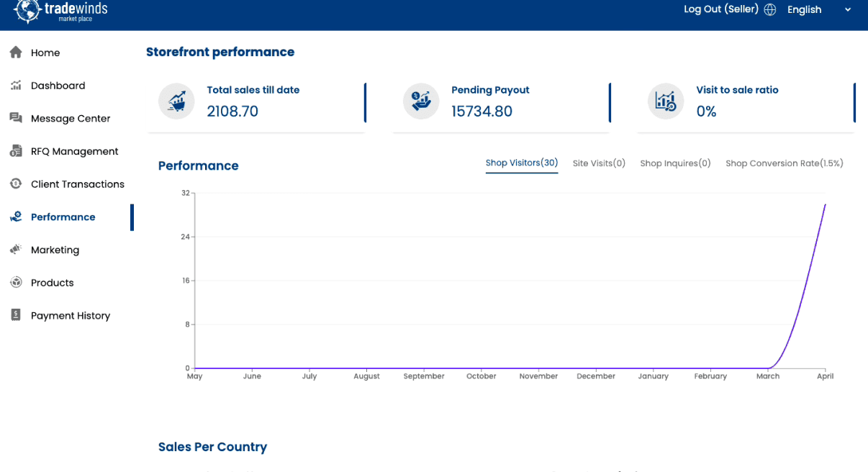Viewport: 868px width, 472px height.
Task: View the Shop Conversion Rate(1.5%) tab
Action: [784, 163]
